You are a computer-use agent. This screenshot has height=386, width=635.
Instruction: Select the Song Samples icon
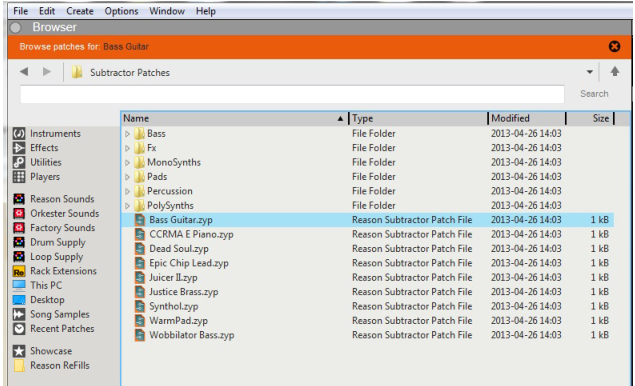point(19,314)
